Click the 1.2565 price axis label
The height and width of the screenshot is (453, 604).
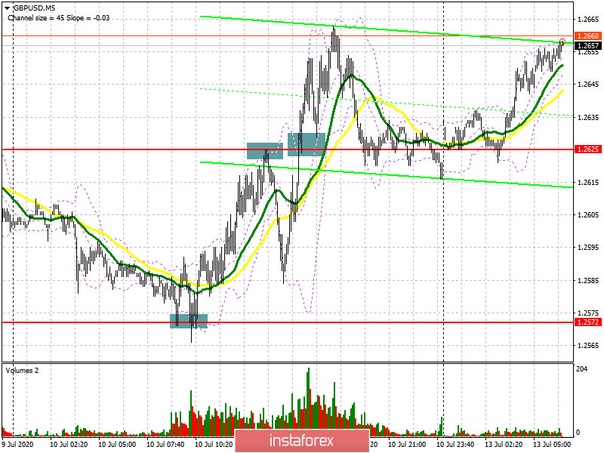588,345
